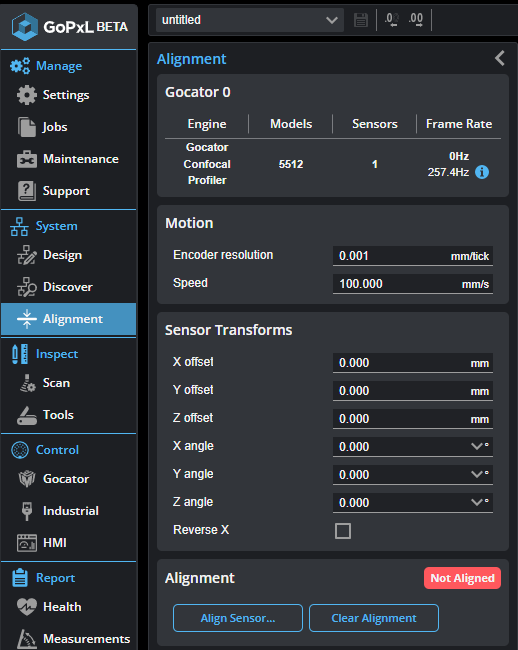The image size is (518, 650).
Task: Expand the X angle dropdown arrow
Action: point(477,446)
